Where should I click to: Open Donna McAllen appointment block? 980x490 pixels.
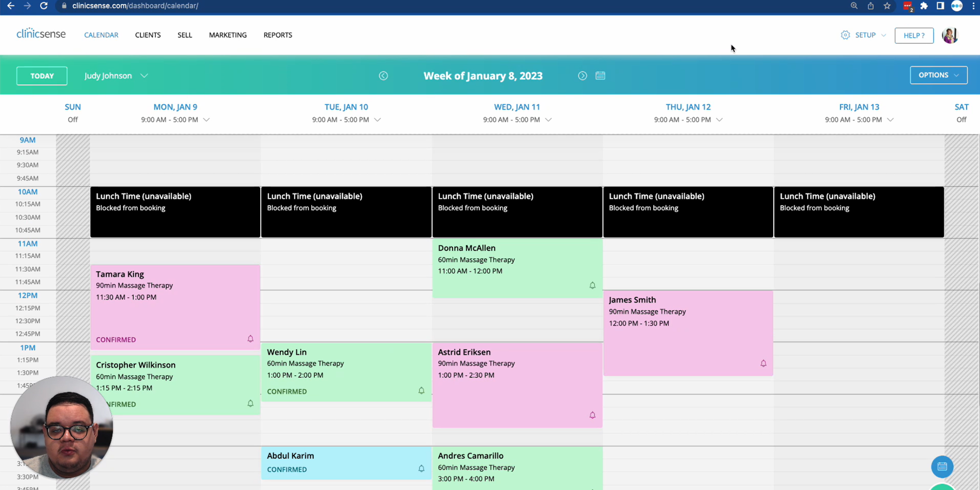(517, 268)
